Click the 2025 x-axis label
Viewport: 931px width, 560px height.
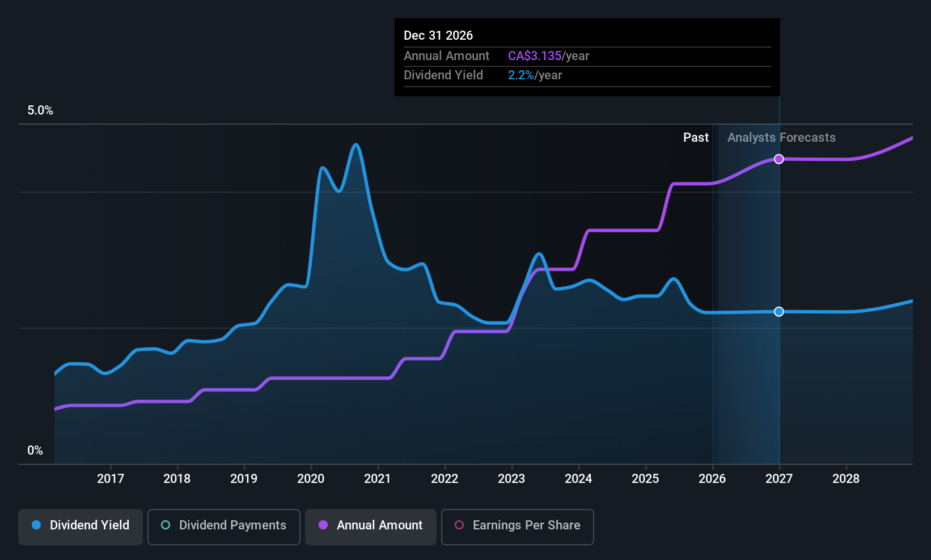point(645,478)
